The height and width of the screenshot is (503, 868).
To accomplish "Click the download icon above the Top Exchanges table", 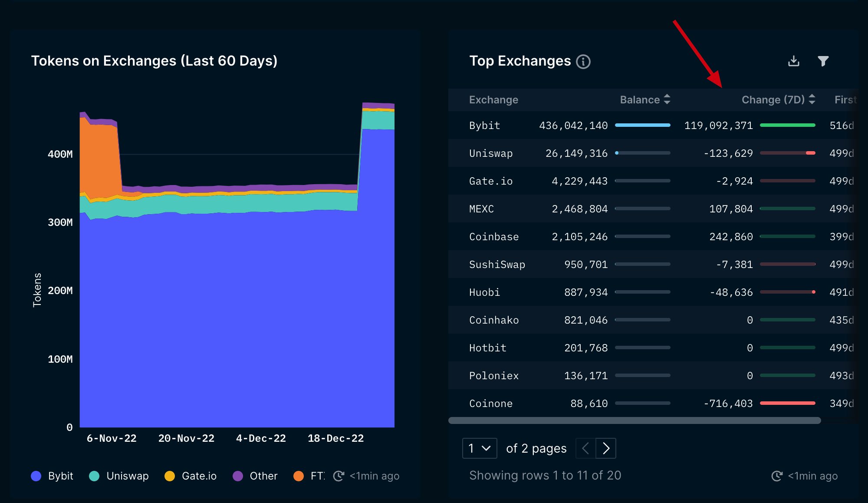I will point(794,61).
